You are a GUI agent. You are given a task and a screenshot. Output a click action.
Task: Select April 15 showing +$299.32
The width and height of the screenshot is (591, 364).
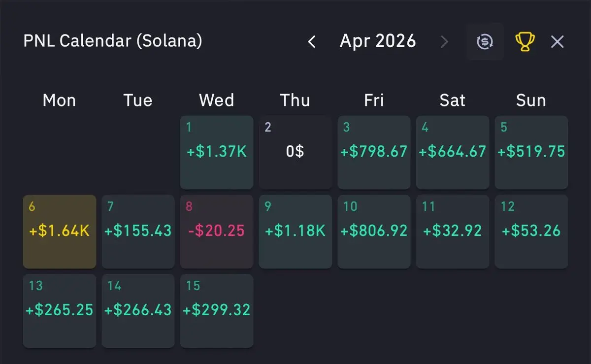(x=217, y=311)
